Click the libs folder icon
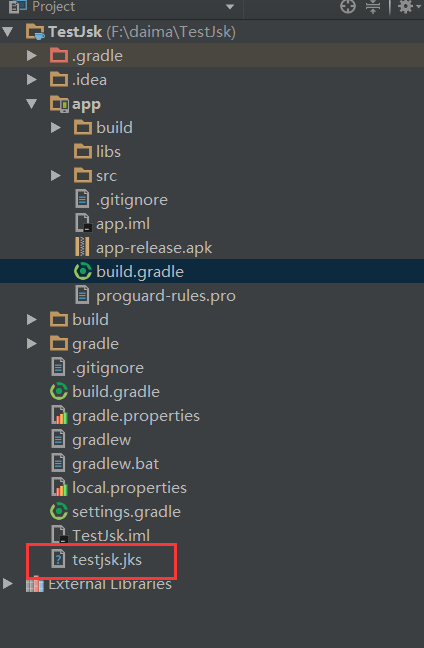 click(x=83, y=151)
